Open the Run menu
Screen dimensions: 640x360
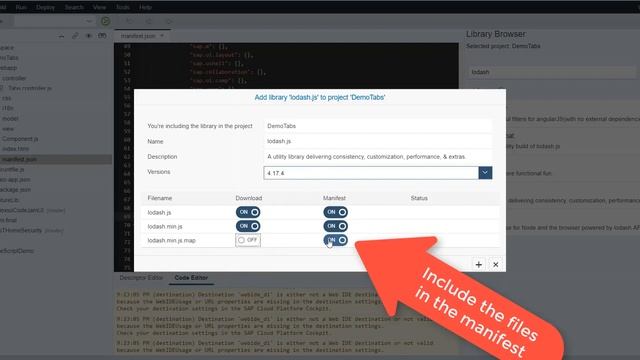[x=21, y=7]
